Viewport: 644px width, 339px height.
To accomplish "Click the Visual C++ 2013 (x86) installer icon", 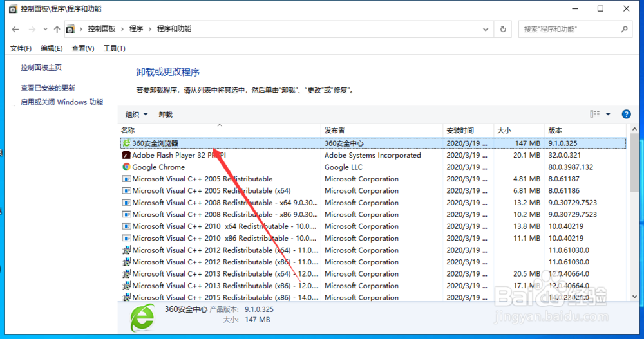I will 126,286.
